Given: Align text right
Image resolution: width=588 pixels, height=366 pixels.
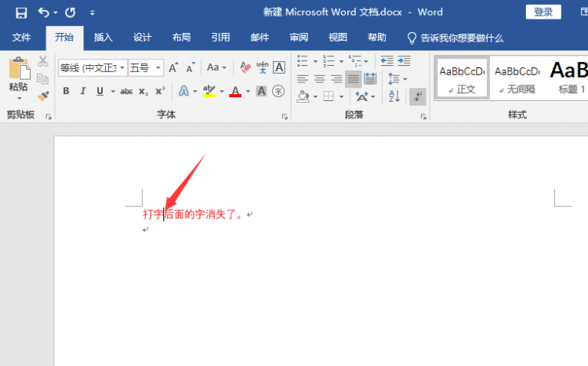Looking at the screenshot, I should (x=336, y=78).
